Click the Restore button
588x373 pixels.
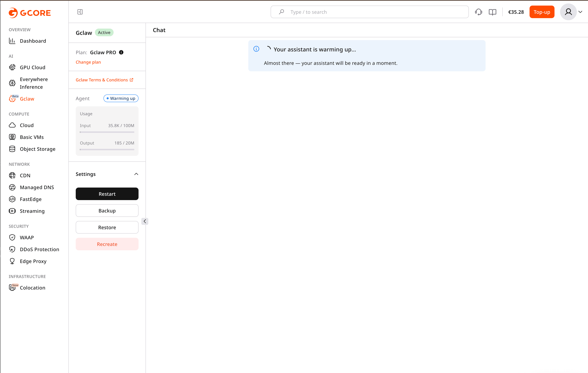click(x=107, y=227)
